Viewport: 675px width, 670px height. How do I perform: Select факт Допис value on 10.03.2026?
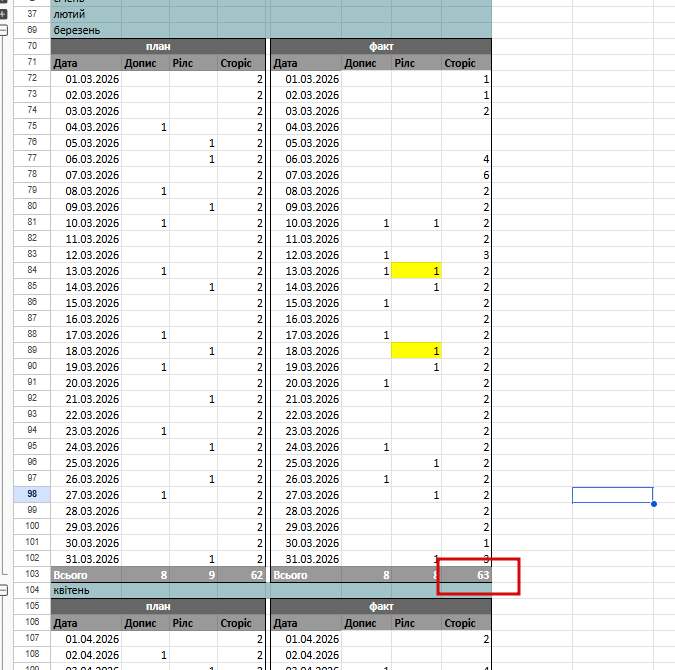366,223
